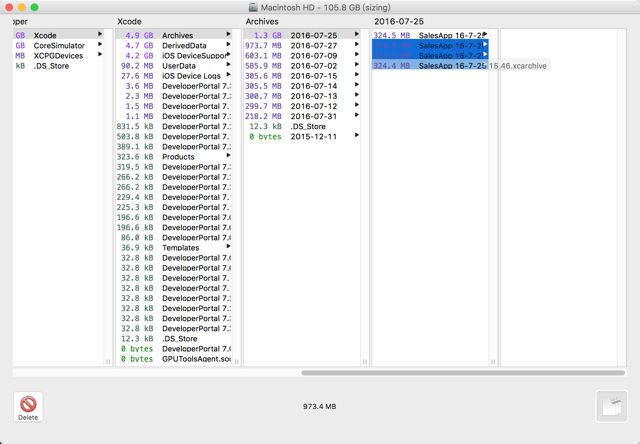Select the DeveloperPortal row sized 1.1 MB
Screen dimensions: 640x444
174,116
